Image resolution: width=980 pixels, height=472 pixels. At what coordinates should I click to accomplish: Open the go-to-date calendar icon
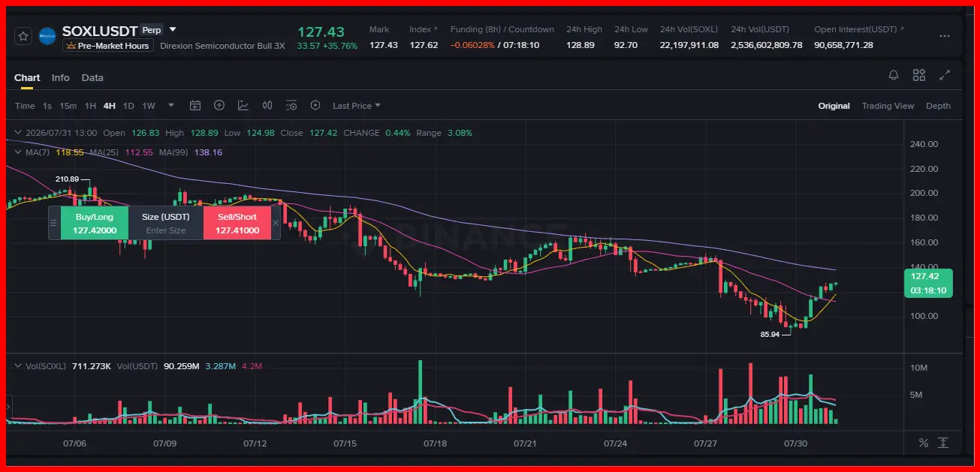195,106
